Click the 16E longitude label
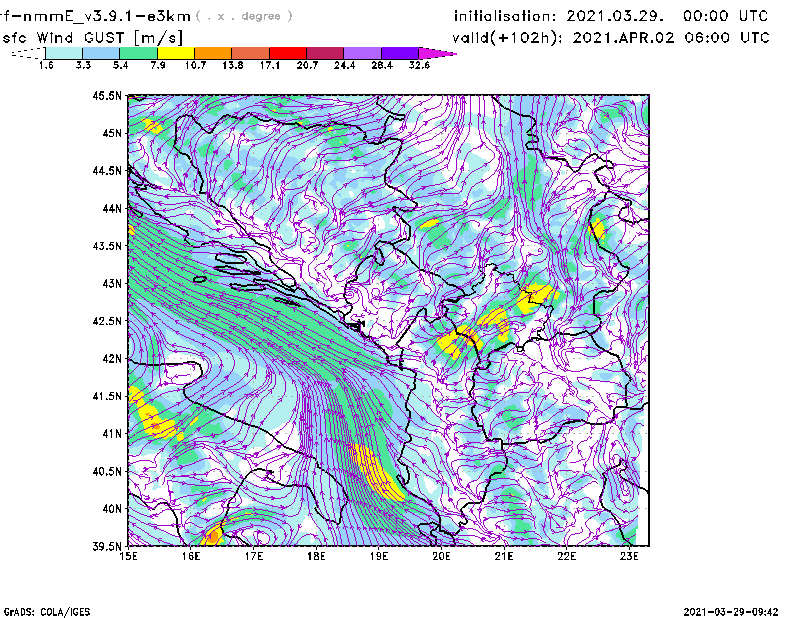 (x=191, y=556)
